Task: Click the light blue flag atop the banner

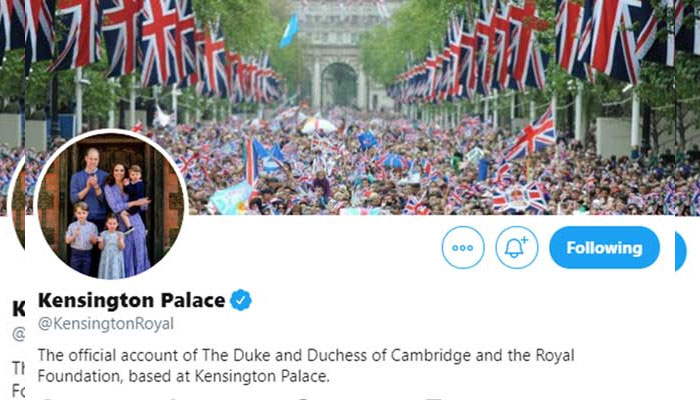Action: (x=289, y=31)
